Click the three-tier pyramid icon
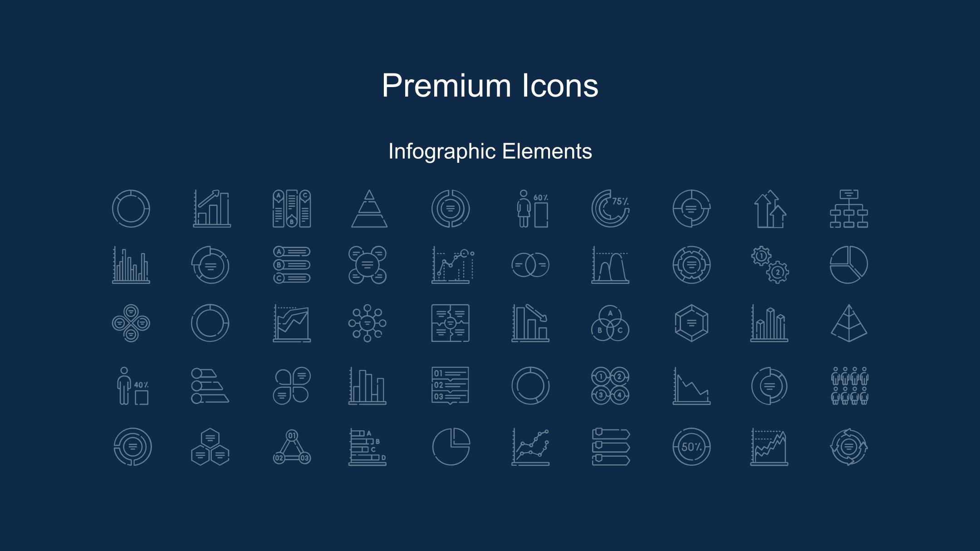 (x=369, y=209)
